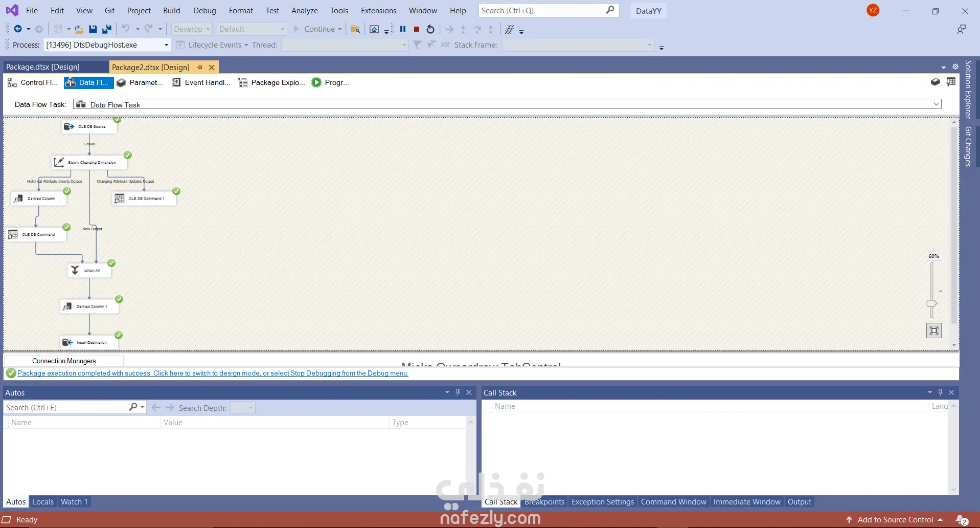
Task: Open the Output window tab
Action: click(800, 502)
